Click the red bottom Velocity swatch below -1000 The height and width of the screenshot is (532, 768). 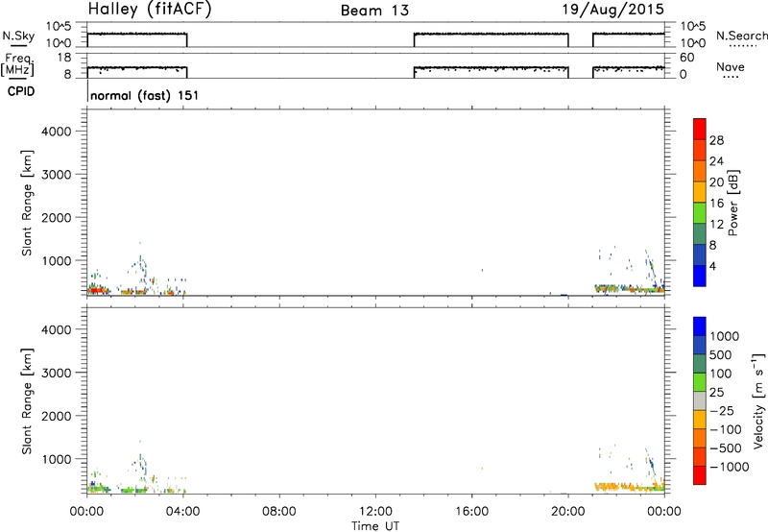point(700,475)
